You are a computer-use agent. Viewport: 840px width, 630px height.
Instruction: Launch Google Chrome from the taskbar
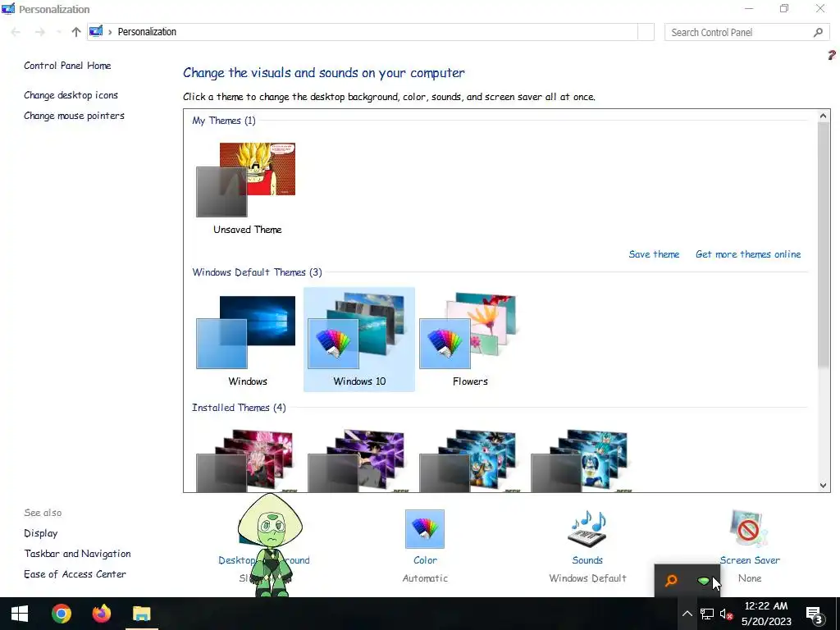coord(62,614)
